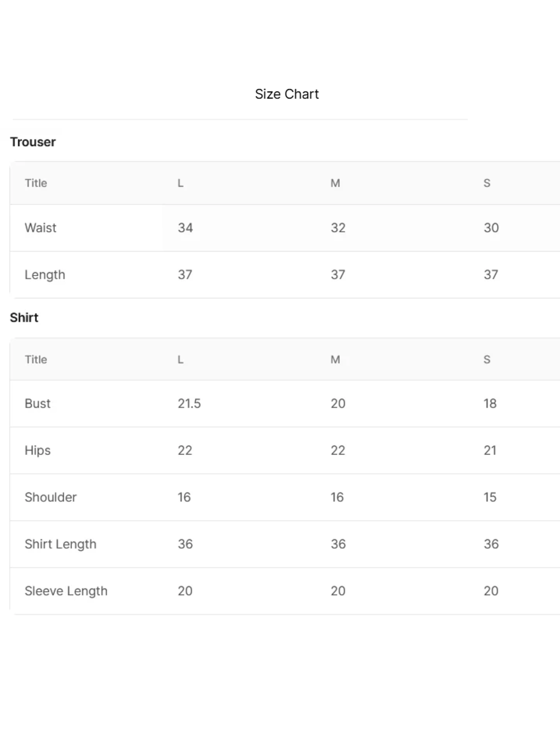Select the trouser Length row label
The image size is (560, 747).
[x=45, y=275]
